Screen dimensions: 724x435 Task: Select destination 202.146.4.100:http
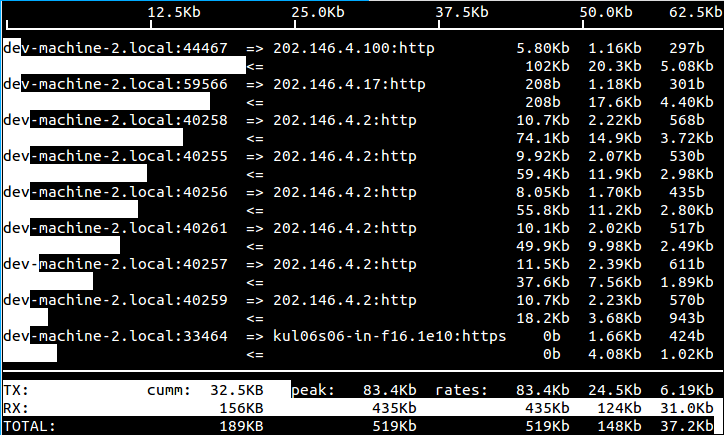click(x=354, y=48)
